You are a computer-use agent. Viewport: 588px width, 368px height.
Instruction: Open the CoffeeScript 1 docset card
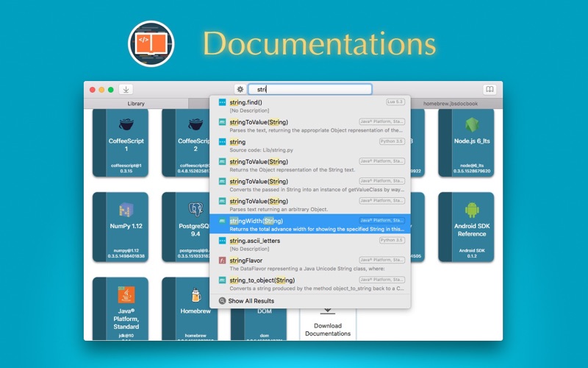tap(121, 143)
